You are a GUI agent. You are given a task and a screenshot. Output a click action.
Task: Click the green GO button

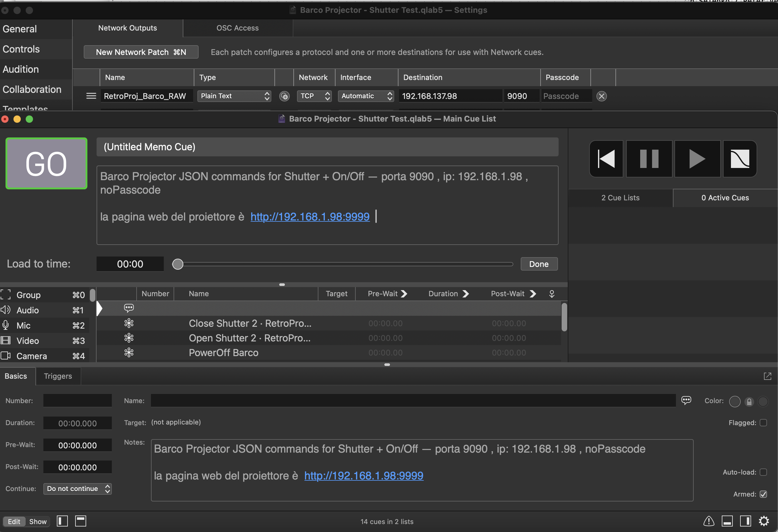[46, 163]
